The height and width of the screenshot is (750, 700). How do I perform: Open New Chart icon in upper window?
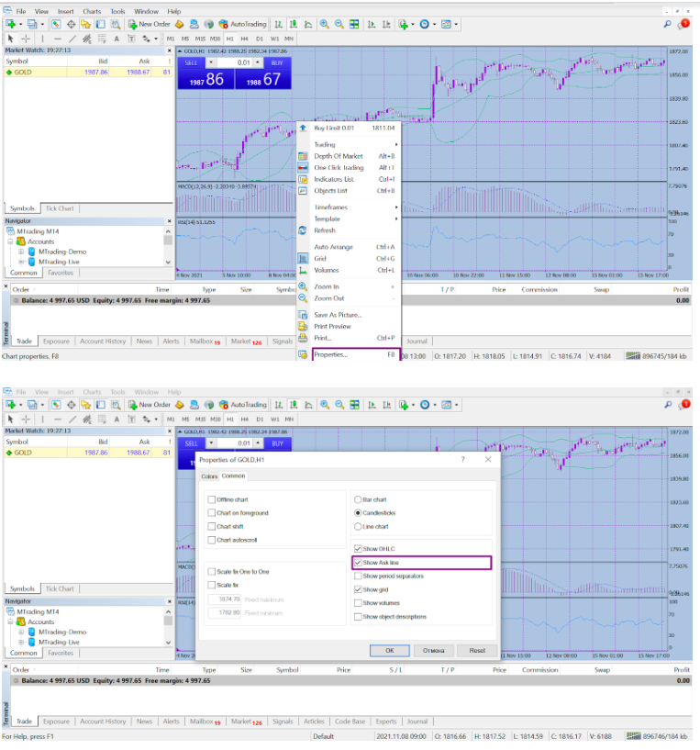point(10,24)
